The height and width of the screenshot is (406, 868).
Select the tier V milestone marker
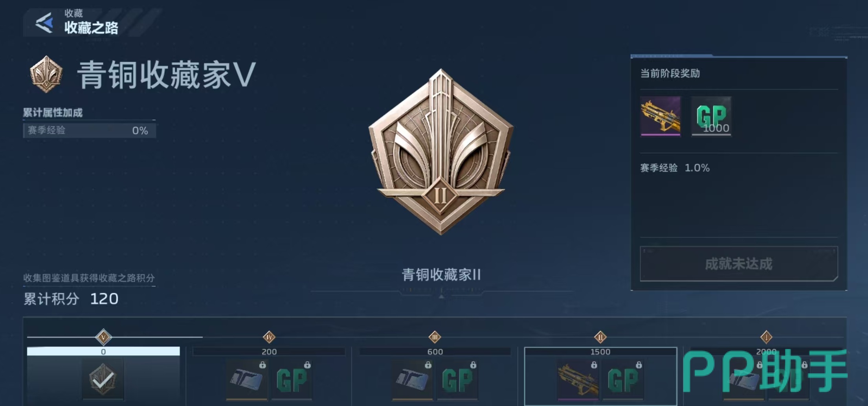[103, 337]
